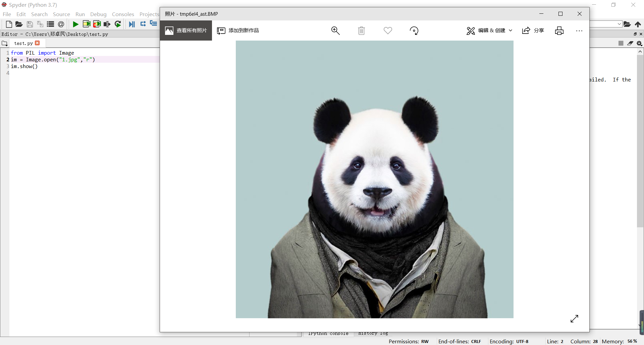The height and width of the screenshot is (345, 644).
Task: Click the zoom magnifier in Photos toolbar
Action: (x=335, y=31)
